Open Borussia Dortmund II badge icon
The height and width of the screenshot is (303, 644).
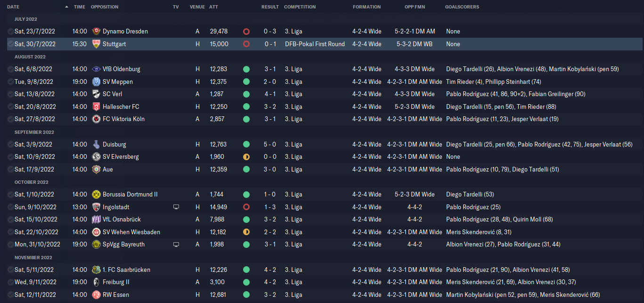[96, 194]
